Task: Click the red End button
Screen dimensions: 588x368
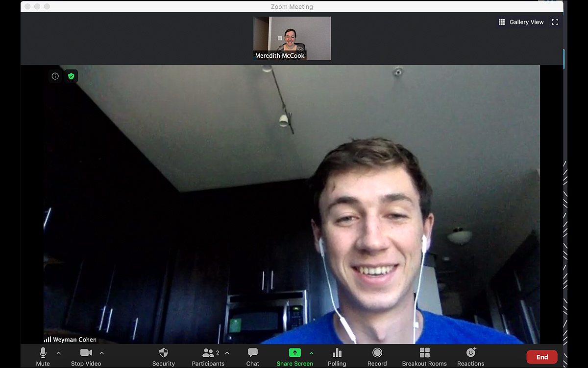Action: pos(542,357)
